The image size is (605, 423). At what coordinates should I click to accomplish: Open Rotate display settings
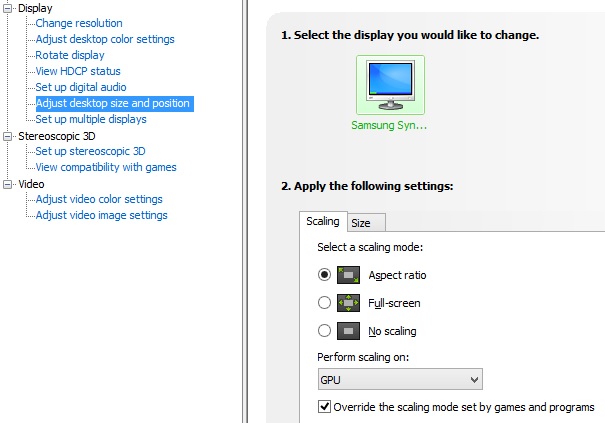[70, 55]
